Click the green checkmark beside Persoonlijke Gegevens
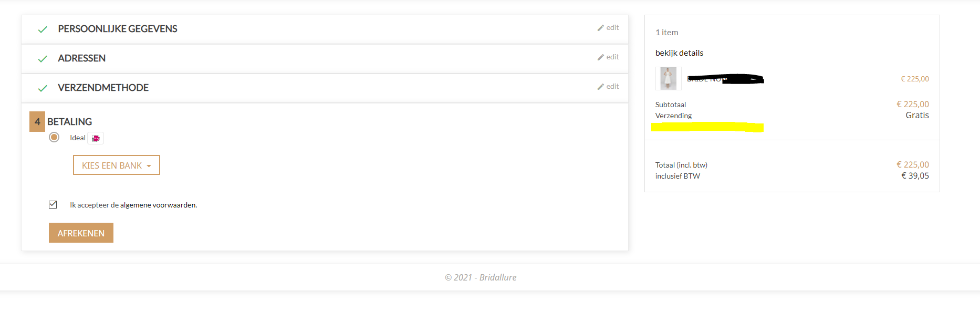This screenshot has height=322, width=980. (x=43, y=29)
